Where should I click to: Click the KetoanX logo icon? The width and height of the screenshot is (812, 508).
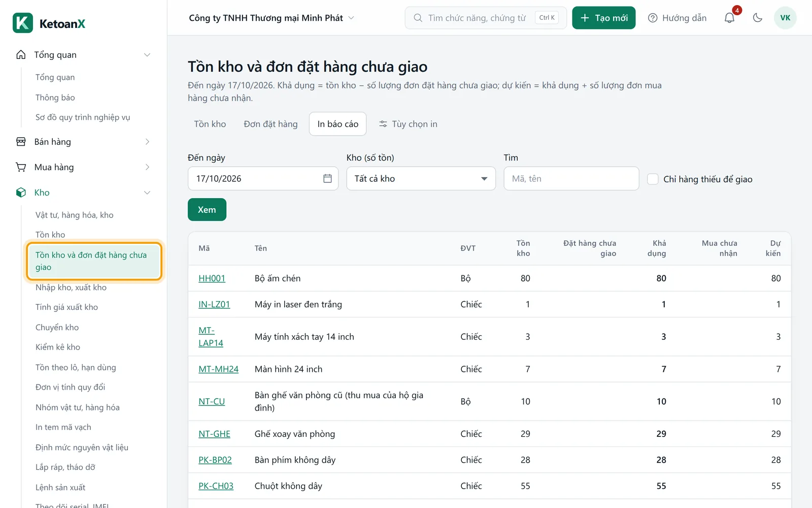(23, 23)
